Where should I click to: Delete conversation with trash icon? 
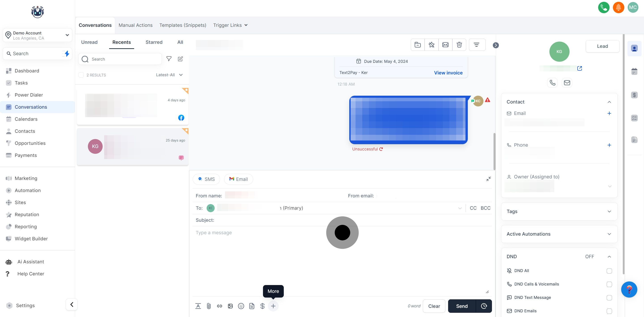(459, 45)
